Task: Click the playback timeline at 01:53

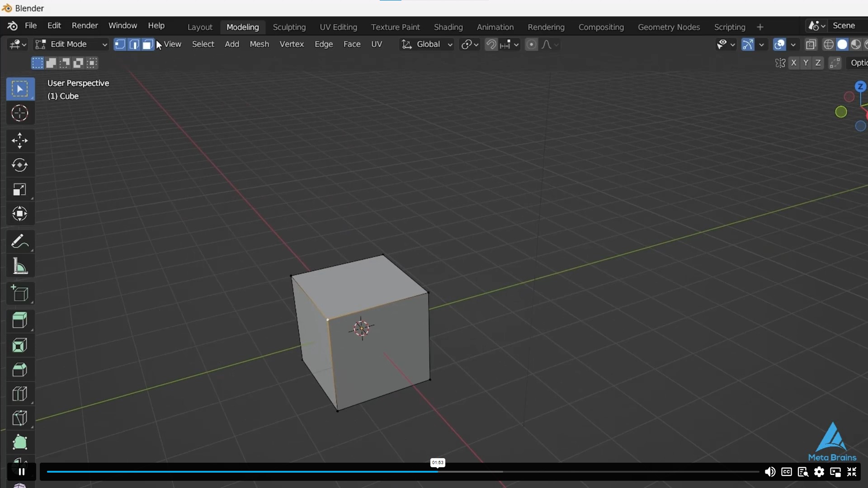Action: (x=438, y=471)
